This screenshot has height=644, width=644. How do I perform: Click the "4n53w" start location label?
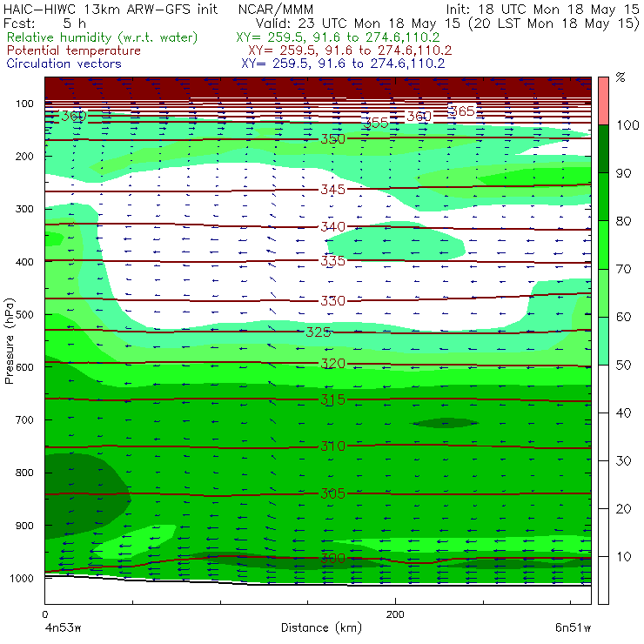pos(63,627)
